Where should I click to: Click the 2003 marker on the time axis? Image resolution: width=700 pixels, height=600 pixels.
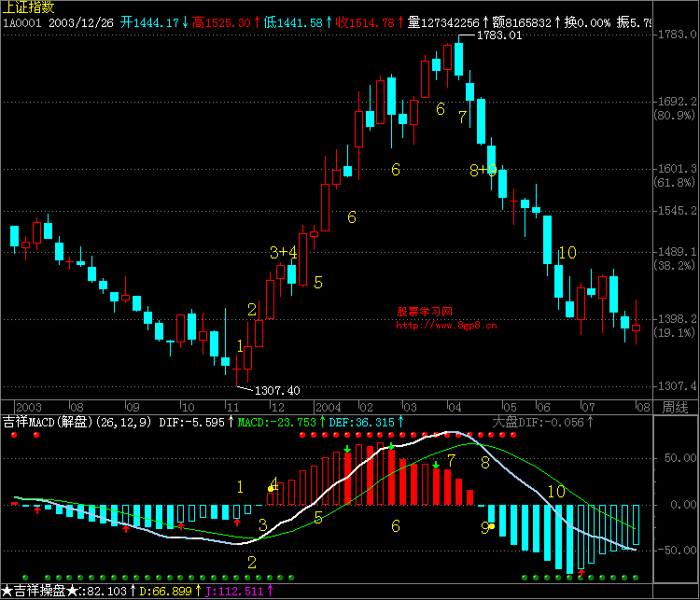pos(29,408)
